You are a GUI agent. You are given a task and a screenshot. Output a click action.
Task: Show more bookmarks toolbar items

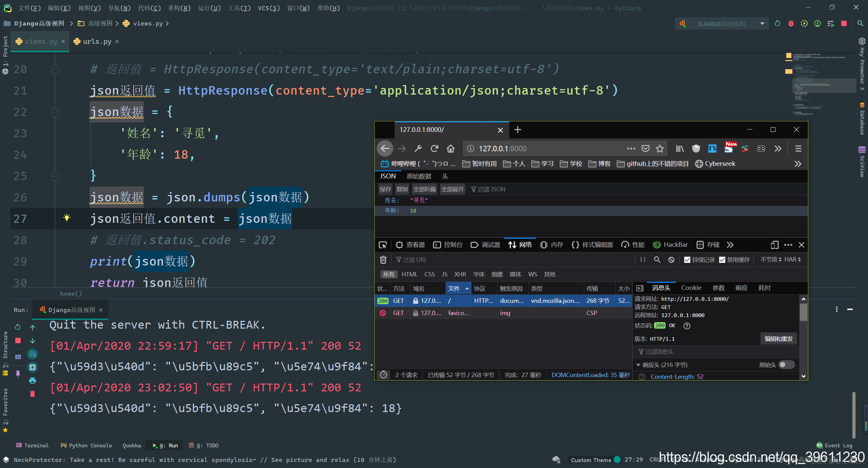[x=798, y=164]
